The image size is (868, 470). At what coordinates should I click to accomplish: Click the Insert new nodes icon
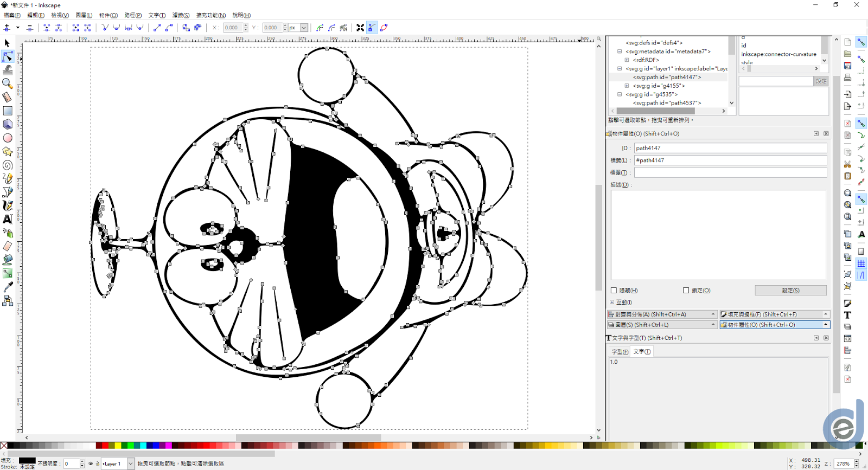(x=7, y=28)
